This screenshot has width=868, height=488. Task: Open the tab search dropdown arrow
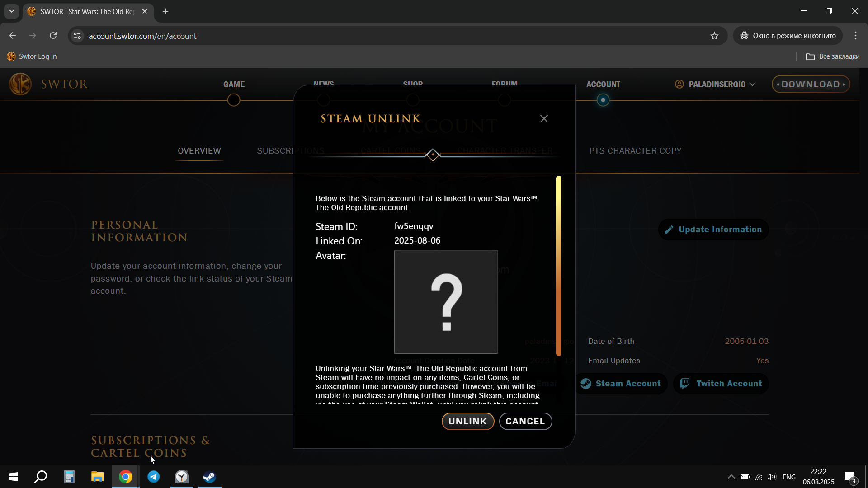pyautogui.click(x=12, y=11)
